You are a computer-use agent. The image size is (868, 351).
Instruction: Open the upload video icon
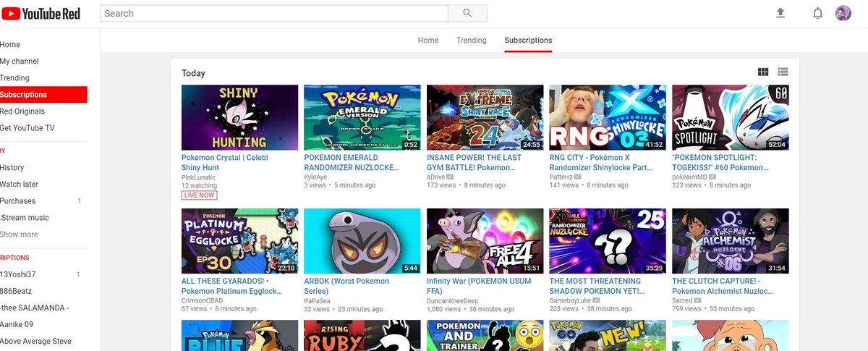780,13
